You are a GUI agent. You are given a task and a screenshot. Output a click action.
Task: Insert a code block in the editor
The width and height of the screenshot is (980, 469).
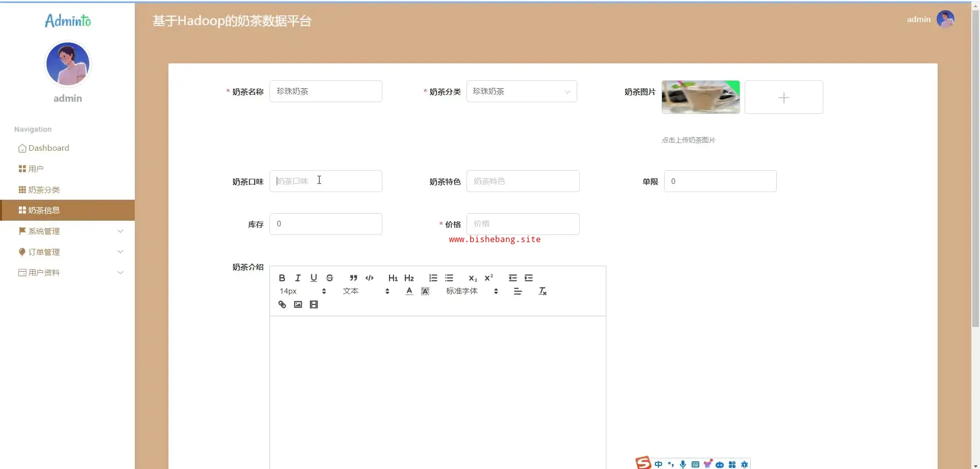370,278
